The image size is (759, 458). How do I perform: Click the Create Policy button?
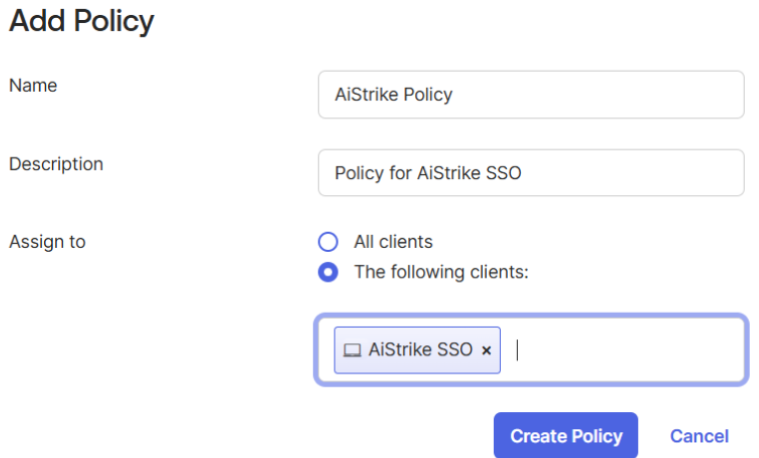[x=566, y=436]
